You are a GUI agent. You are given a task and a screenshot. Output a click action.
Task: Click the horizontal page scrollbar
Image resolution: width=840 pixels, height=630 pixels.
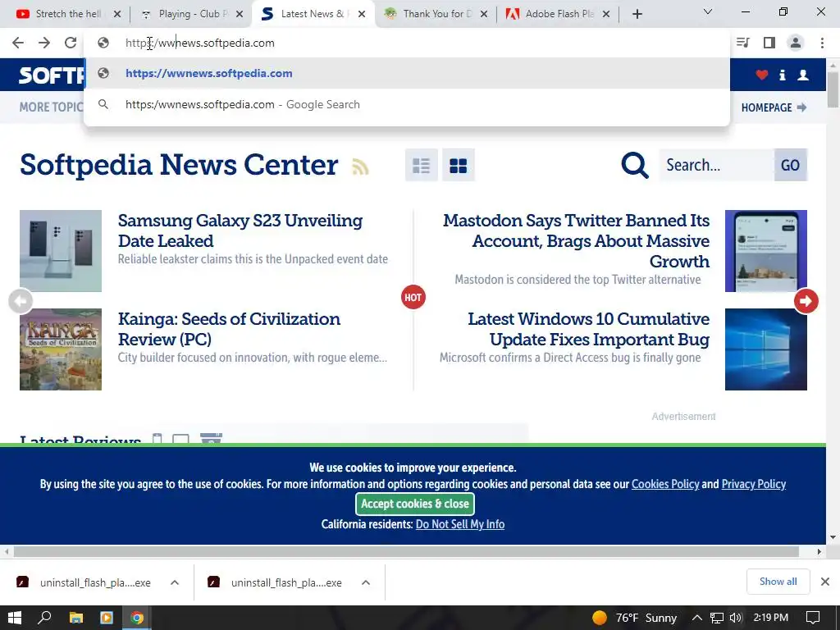coord(406,551)
